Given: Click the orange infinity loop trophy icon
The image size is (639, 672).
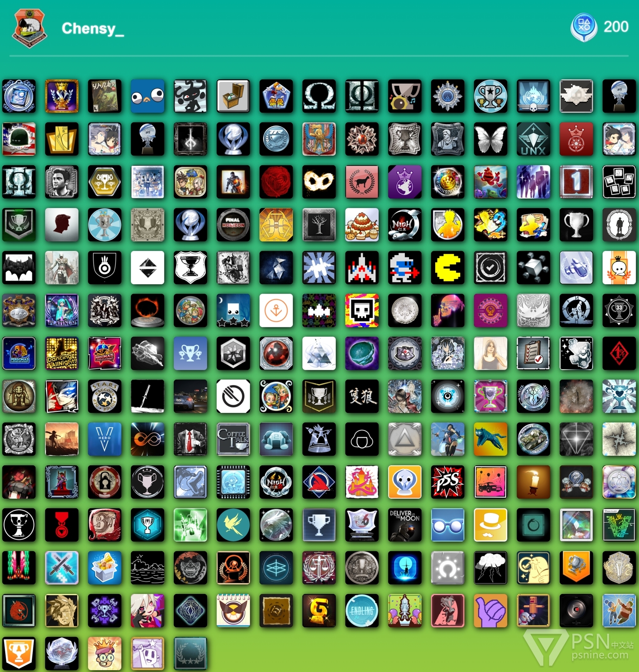Looking at the screenshot, I should pos(148,439).
